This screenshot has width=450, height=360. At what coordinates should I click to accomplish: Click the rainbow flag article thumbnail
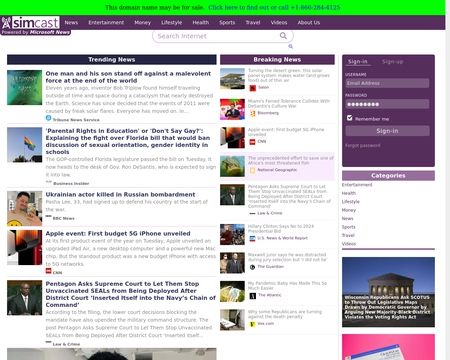25,145
